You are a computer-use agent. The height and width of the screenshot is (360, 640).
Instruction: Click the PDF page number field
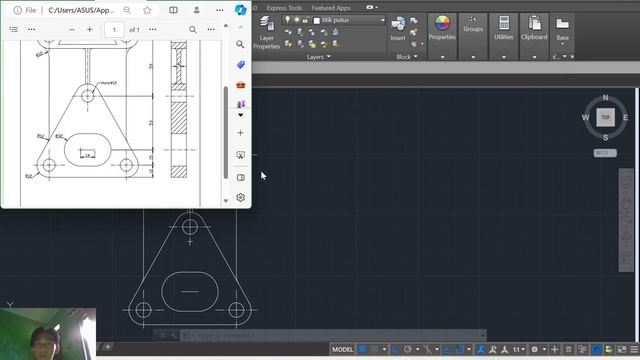point(114,29)
